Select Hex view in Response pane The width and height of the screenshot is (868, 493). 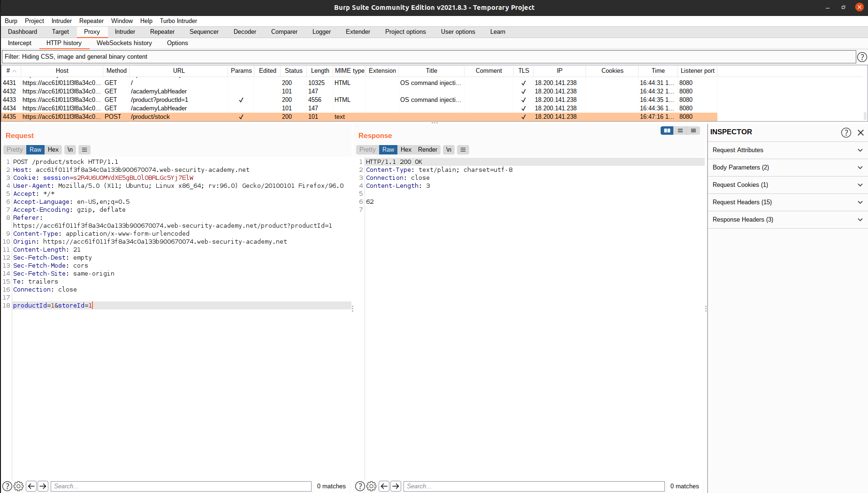pos(406,150)
